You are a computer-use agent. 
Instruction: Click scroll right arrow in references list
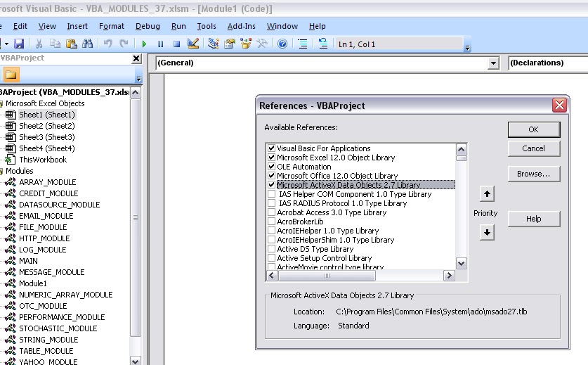[x=448, y=276]
